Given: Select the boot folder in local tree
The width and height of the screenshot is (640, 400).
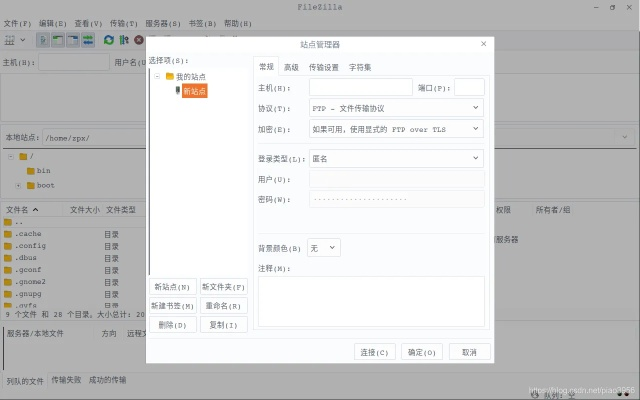Looking at the screenshot, I should [x=41, y=185].
